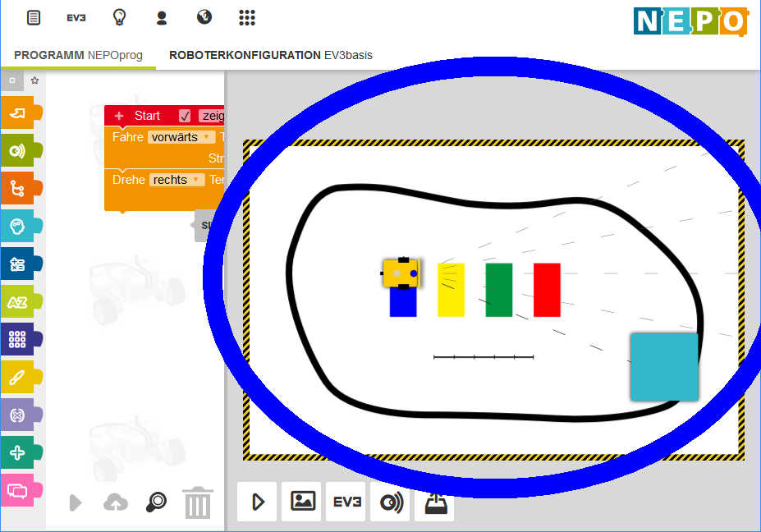Image resolution: width=761 pixels, height=532 pixels.
Task: Open the dark blue Math category
Action: [21, 264]
